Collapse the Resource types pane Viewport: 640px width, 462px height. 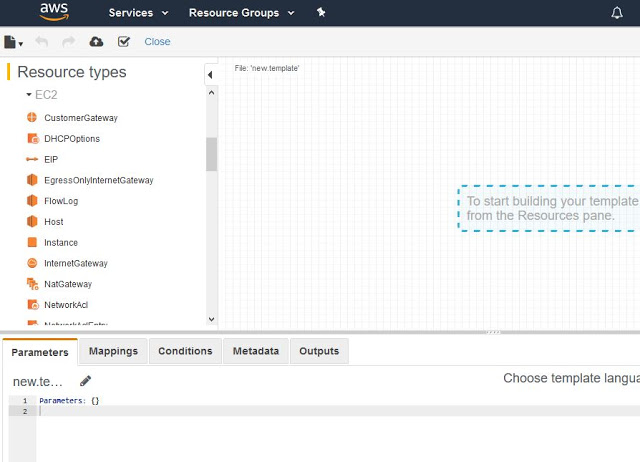tap(211, 75)
